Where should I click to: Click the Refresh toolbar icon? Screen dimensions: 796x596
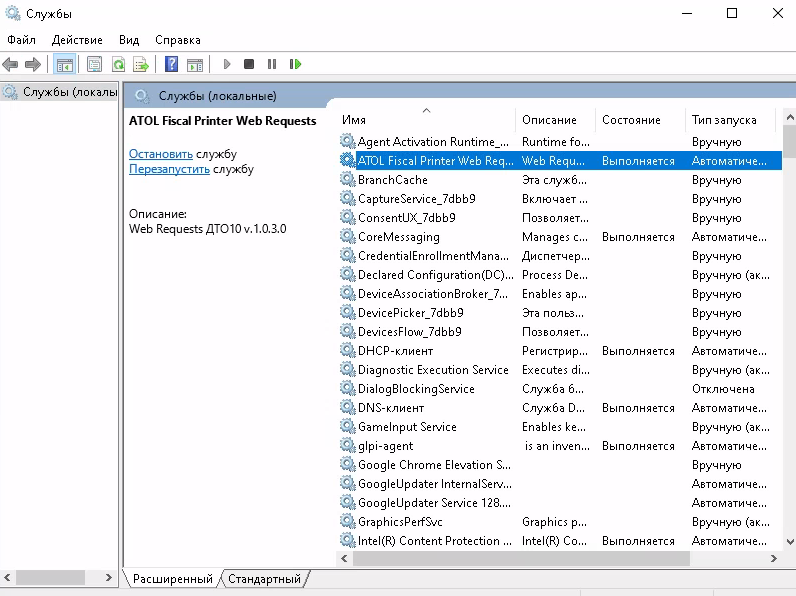click(x=118, y=64)
